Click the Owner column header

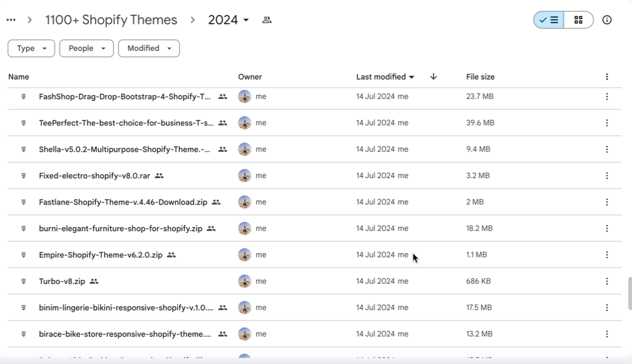(x=250, y=76)
